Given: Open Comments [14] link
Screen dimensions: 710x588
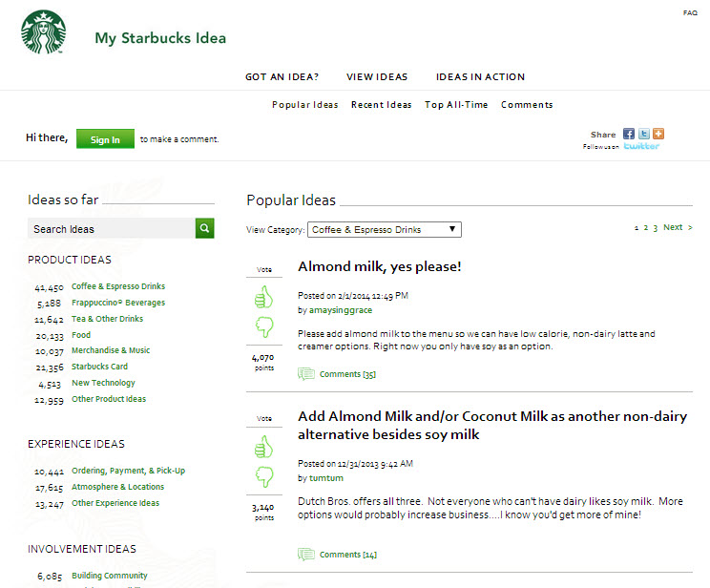Looking at the screenshot, I should [347, 555].
